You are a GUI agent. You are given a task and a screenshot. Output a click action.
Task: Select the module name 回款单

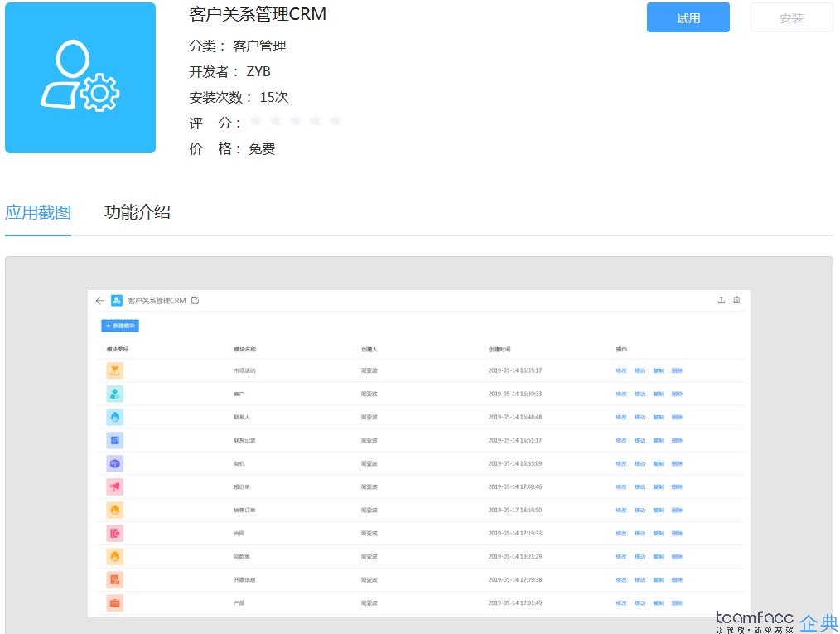pos(242,557)
